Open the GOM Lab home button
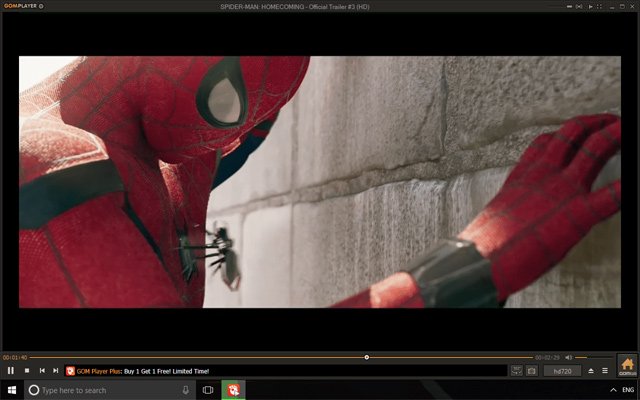 coord(627,365)
